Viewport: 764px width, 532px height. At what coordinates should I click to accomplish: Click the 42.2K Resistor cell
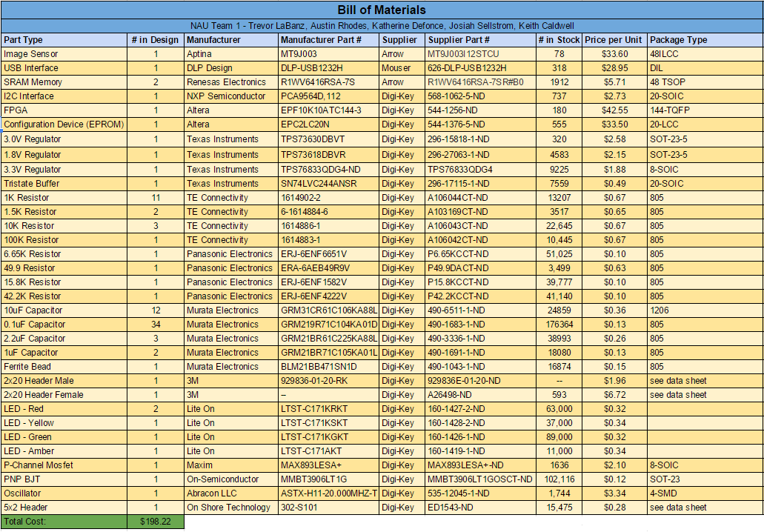pyautogui.click(x=64, y=296)
